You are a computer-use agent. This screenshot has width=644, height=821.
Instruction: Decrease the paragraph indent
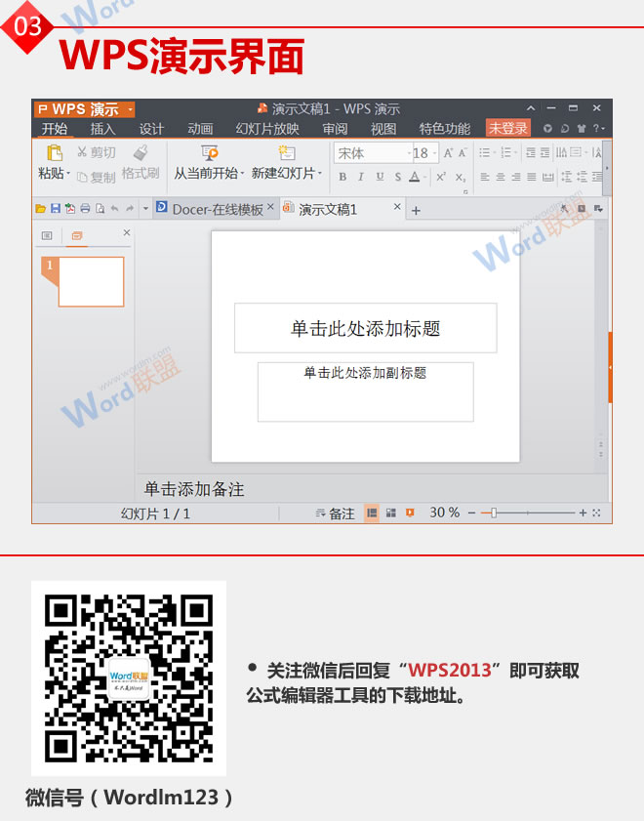point(530,153)
